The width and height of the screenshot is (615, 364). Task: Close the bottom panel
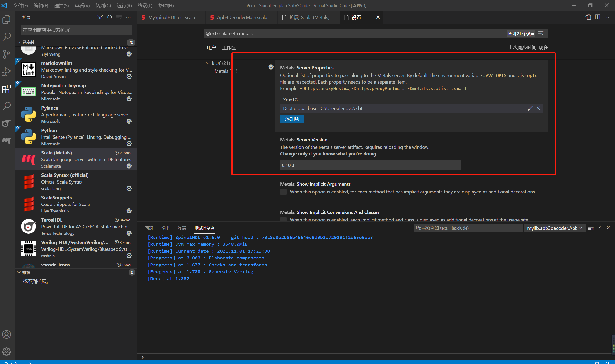pos(608,228)
